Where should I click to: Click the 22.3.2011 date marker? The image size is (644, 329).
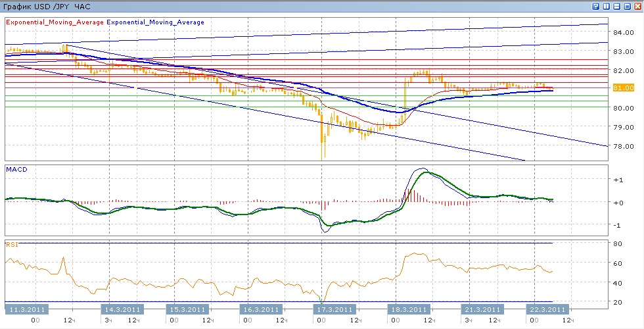pos(547,309)
